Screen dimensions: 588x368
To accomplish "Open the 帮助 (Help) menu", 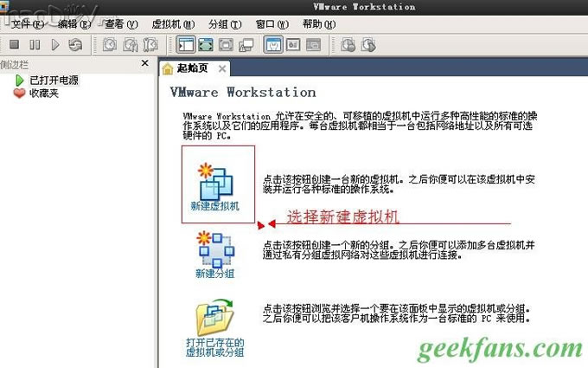I will click(x=317, y=24).
